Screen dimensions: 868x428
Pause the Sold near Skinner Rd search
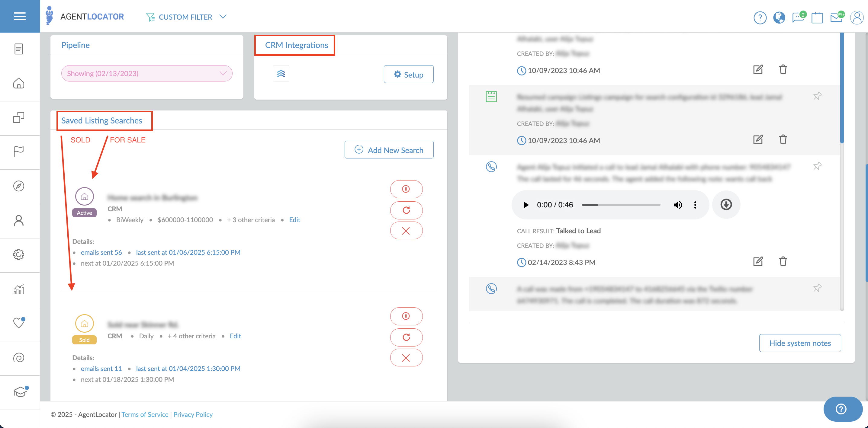tap(406, 316)
